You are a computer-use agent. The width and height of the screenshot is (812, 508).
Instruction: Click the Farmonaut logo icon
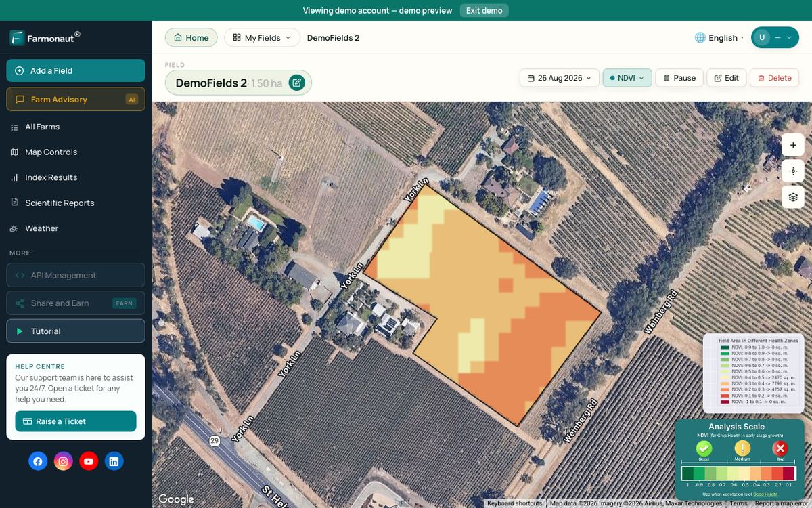click(17, 38)
